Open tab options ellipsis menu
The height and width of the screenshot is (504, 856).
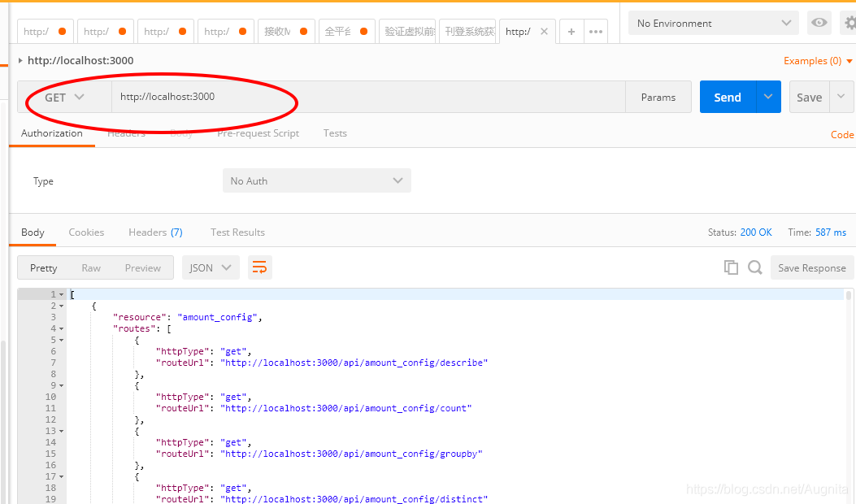(596, 32)
